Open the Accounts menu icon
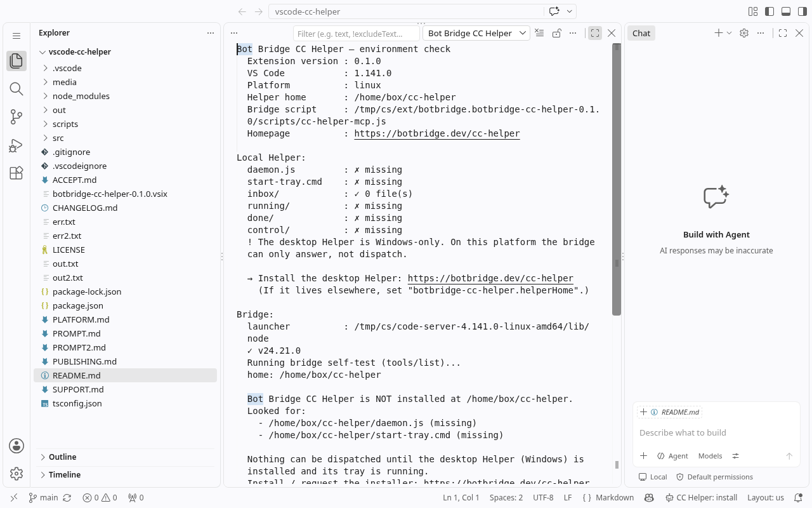The height and width of the screenshot is (508, 812). (16, 446)
